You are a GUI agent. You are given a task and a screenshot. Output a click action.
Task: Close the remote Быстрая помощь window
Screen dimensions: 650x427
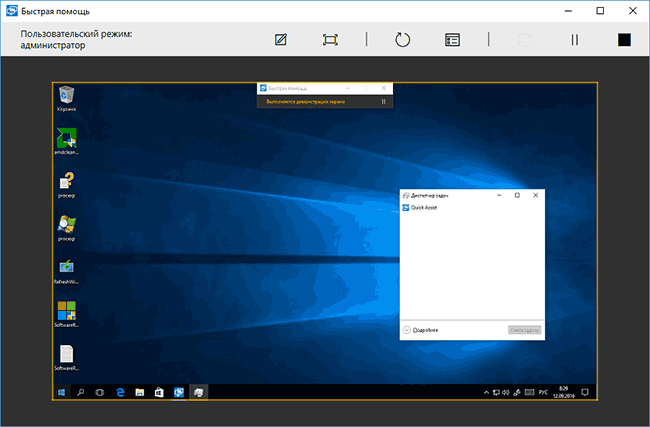[x=384, y=88]
